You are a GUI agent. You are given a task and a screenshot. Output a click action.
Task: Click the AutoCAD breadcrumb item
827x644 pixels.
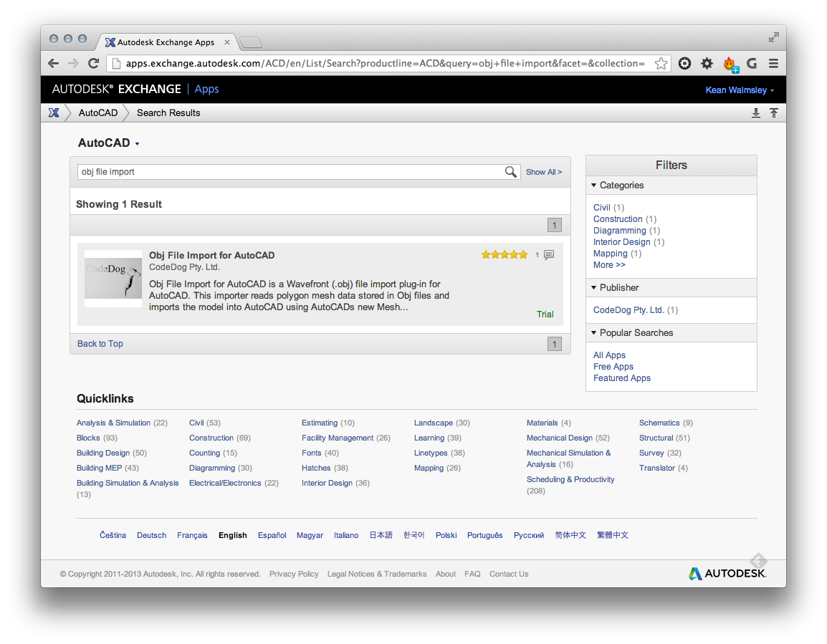(98, 113)
